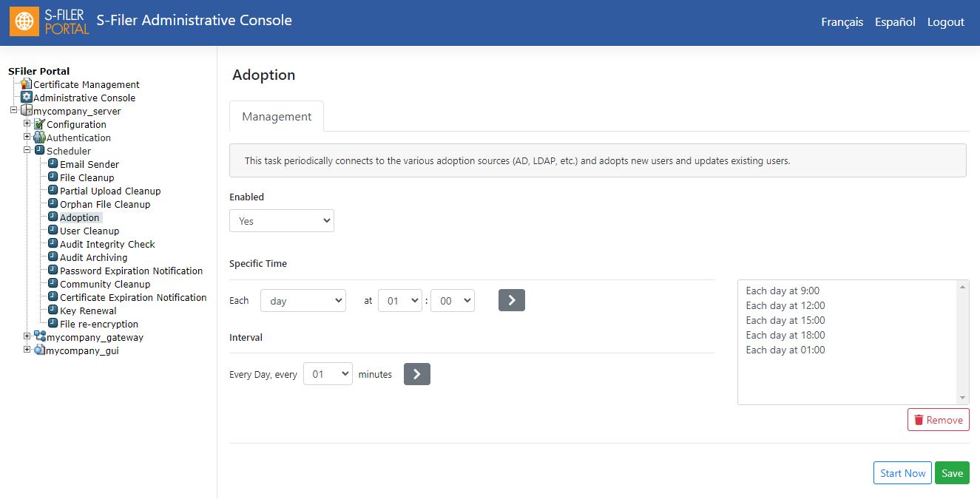
Task: Click the mycompany_gateway network icon
Action: (40, 337)
